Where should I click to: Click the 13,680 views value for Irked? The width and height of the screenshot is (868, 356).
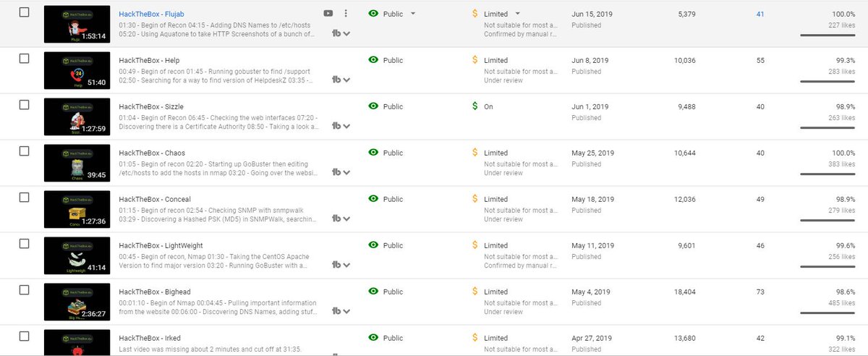click(684, 338)
